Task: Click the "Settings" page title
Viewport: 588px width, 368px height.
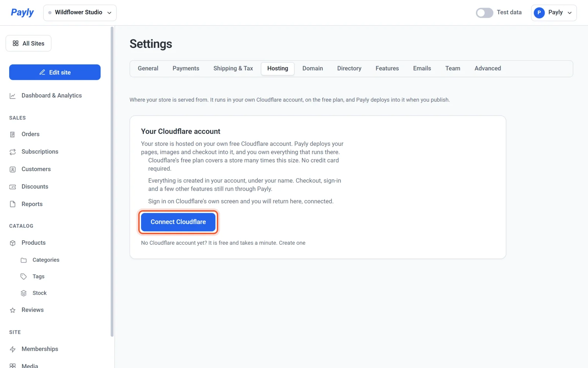Action: point(151,44)
